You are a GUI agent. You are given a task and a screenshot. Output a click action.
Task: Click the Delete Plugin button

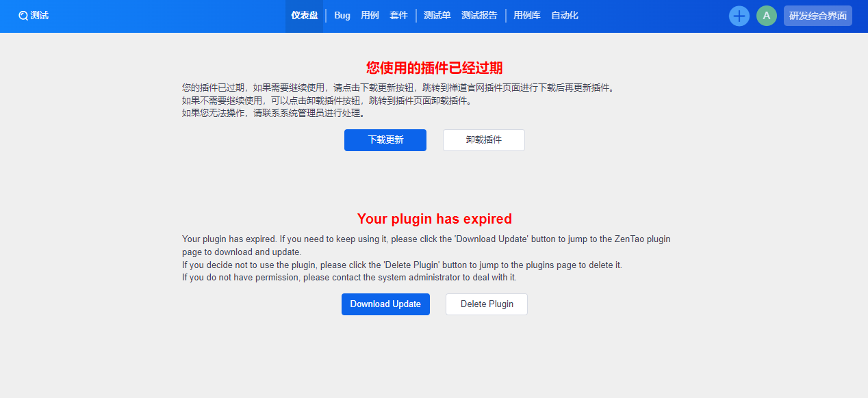point(487,304)
